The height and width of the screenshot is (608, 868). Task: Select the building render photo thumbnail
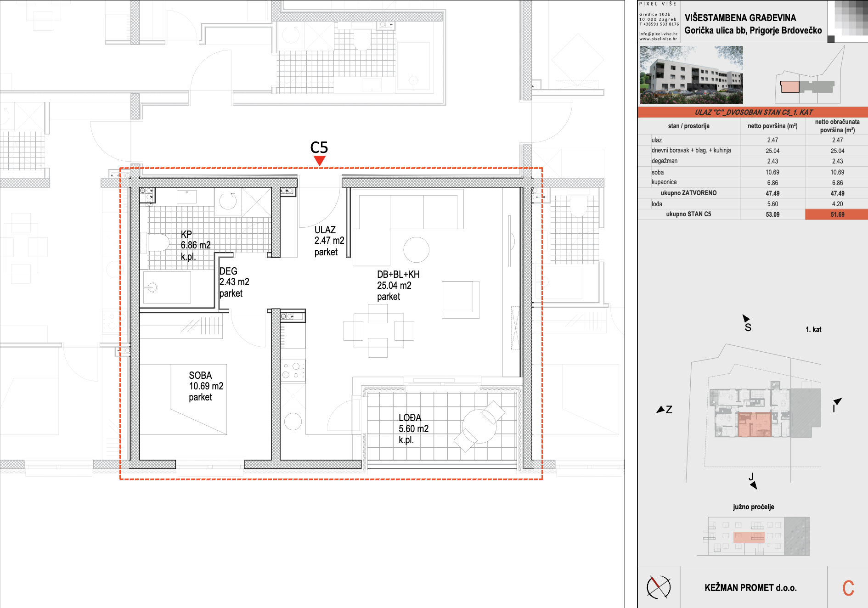(x=691, y=75)
